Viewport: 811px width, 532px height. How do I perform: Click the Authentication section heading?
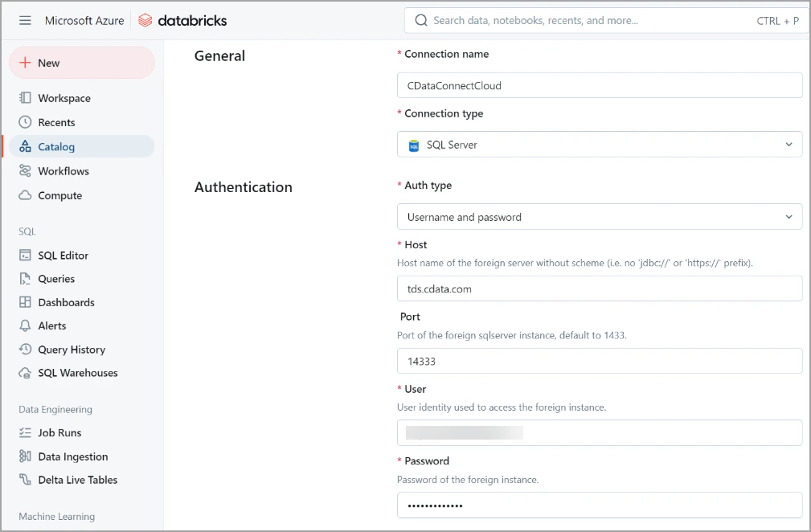[x=243, y=186]
